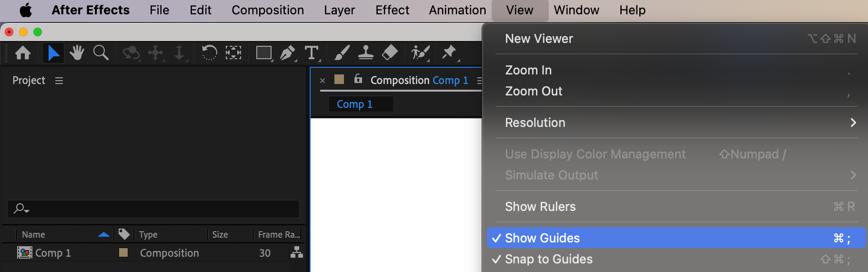Select the Zoom magnifier tool
The height and width of the screenshot is (272, 868).
click(101, 52)
